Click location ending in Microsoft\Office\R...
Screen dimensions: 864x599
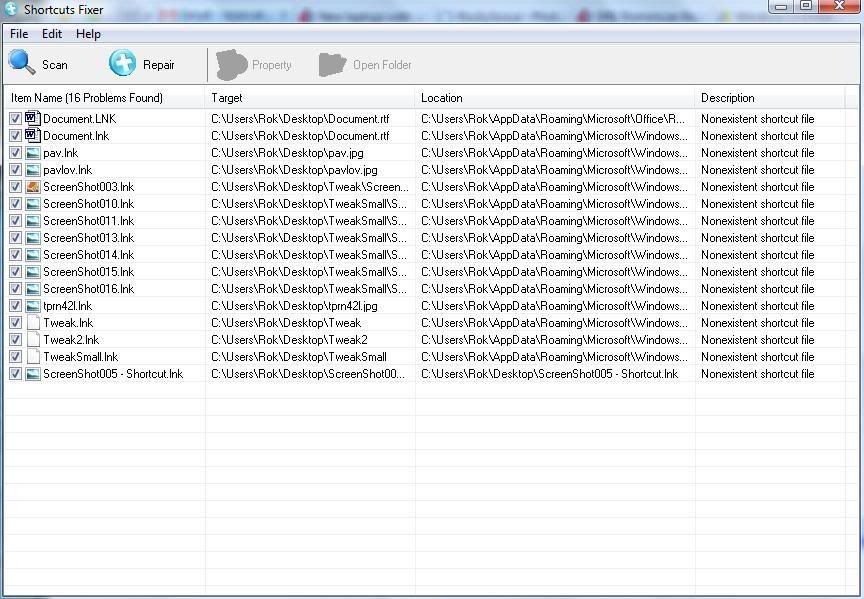click(553, 118)
